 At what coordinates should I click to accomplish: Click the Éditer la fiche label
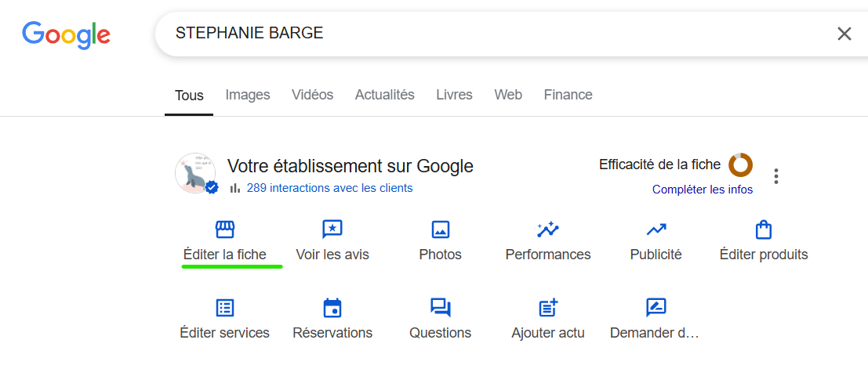pos(225,255)
